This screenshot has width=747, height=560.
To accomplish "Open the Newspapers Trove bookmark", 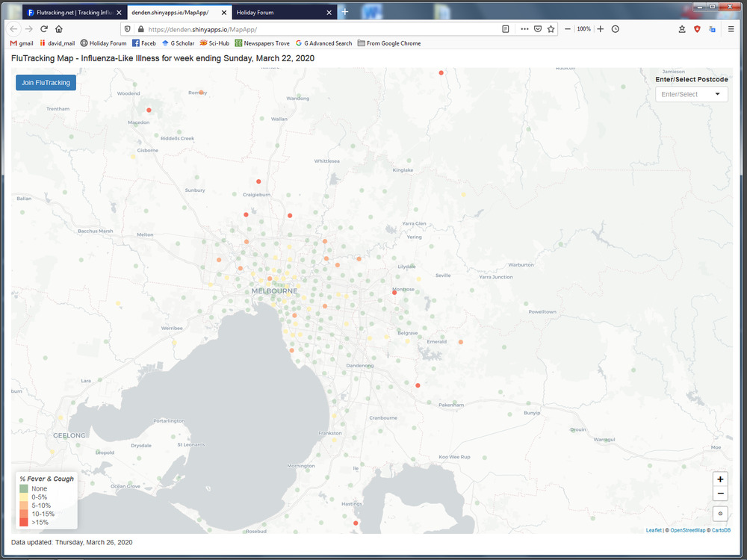I will (261, 43).
